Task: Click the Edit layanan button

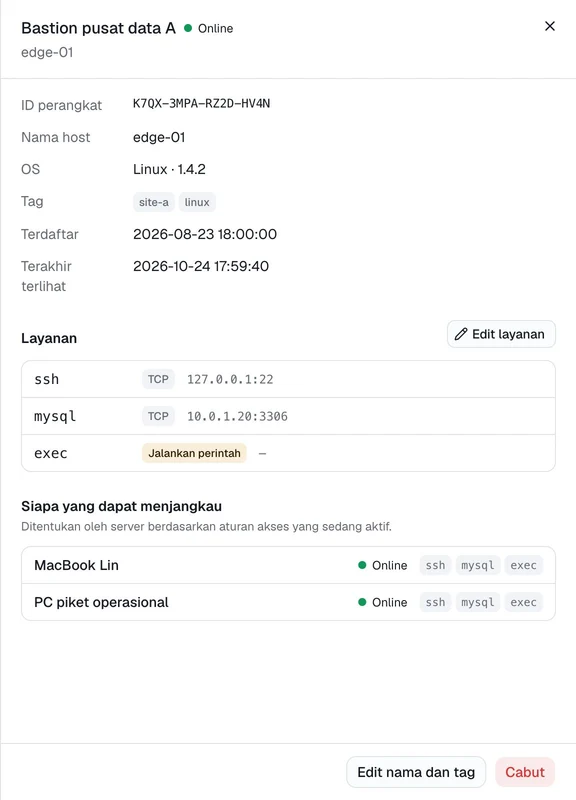Action: (x=501, y=334)
